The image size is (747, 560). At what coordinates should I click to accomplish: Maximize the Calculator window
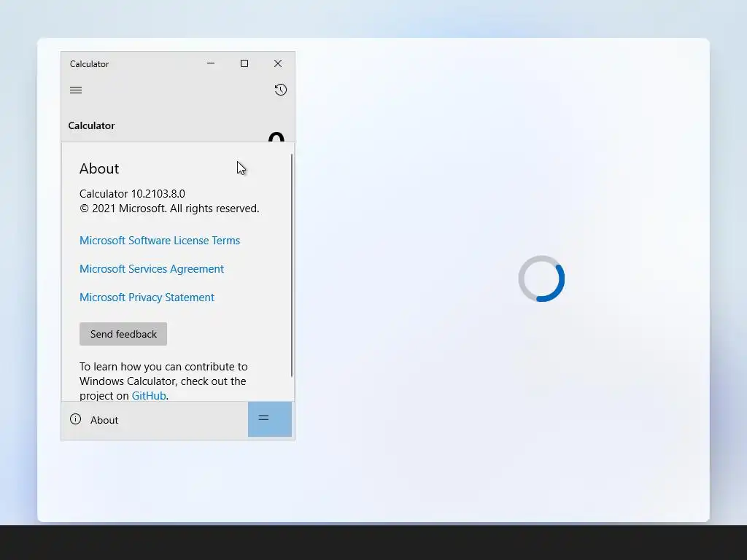244,63
